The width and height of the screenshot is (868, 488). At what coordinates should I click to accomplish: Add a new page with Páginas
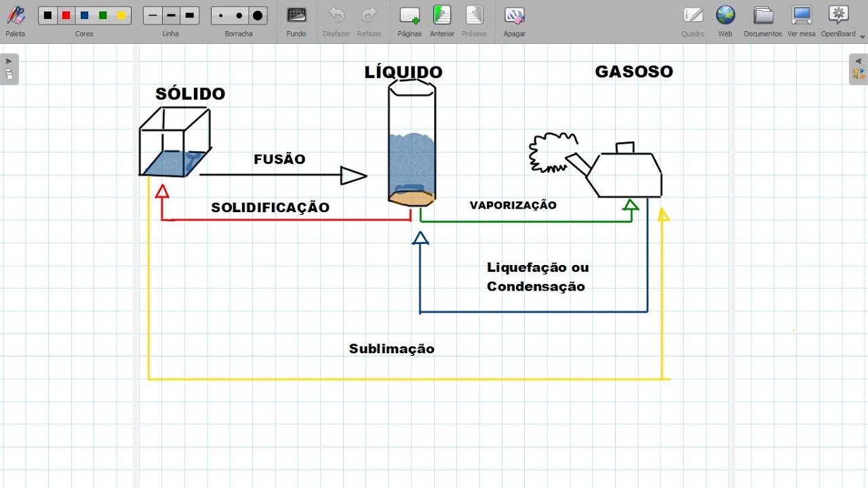[410, 20]
